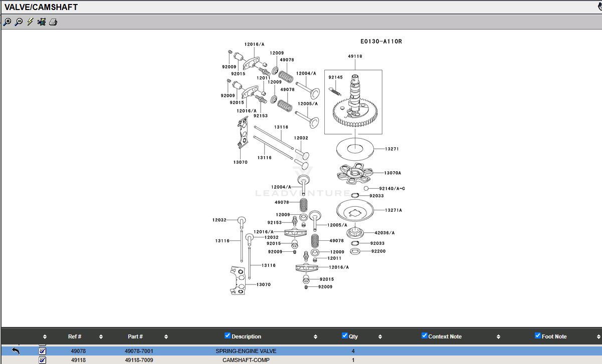
Task: Click the checklist icon in the 49078 row
Action: click(x=43, y=351)
